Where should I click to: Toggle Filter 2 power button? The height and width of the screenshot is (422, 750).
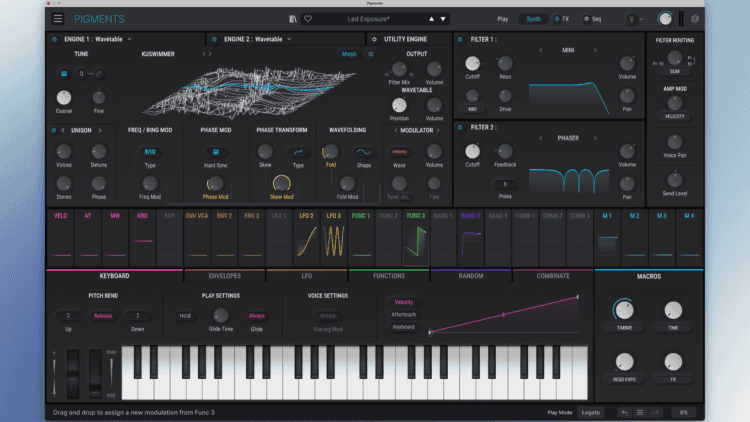coord(460,127)
